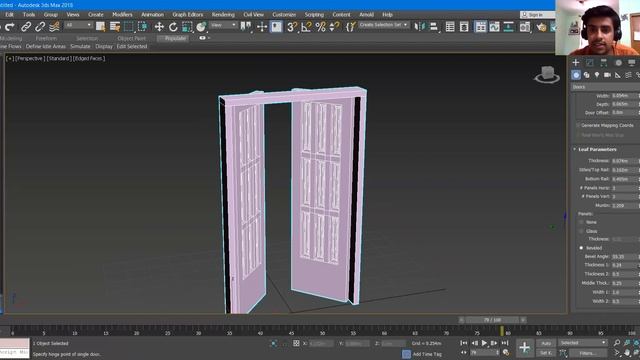Toggle the 3D Snaps icon
This screenshot has width=640, height=360.
[x=292, y=27]
